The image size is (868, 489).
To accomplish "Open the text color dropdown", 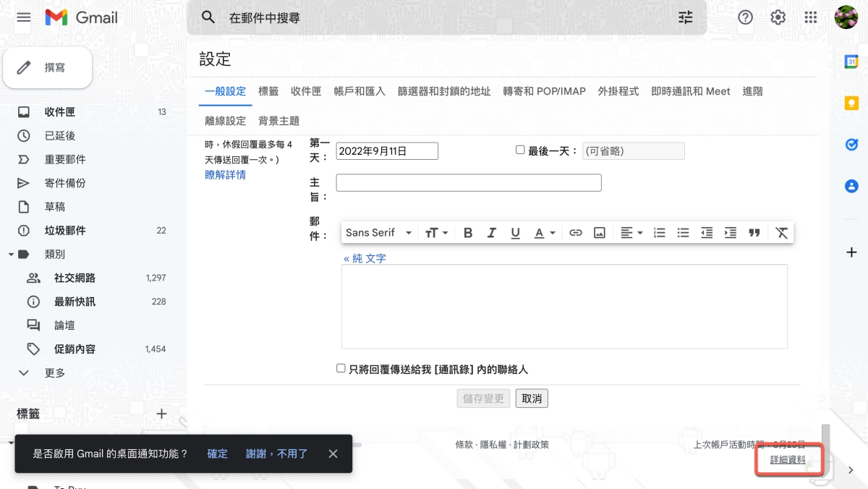I will (544, 233).
